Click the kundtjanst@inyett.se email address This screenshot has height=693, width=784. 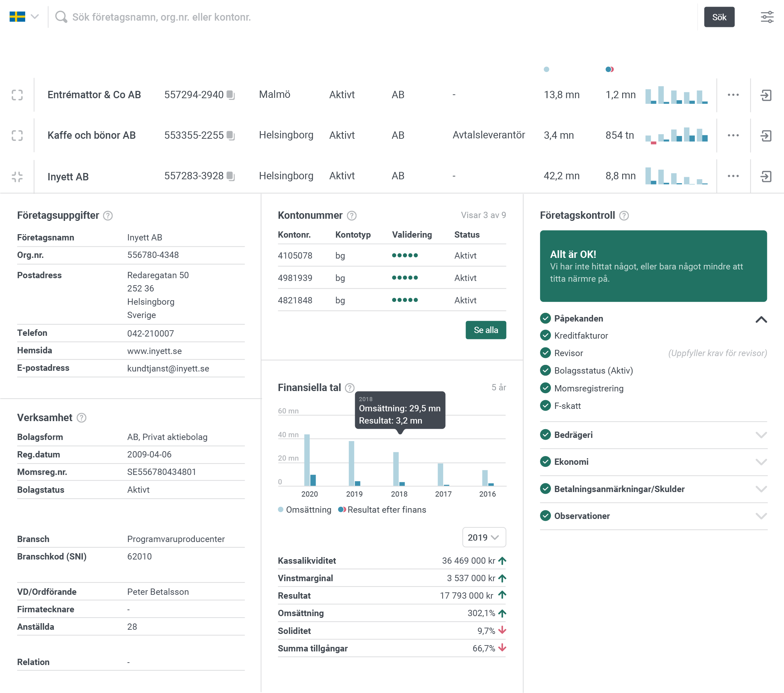click(x=168, y=369)
